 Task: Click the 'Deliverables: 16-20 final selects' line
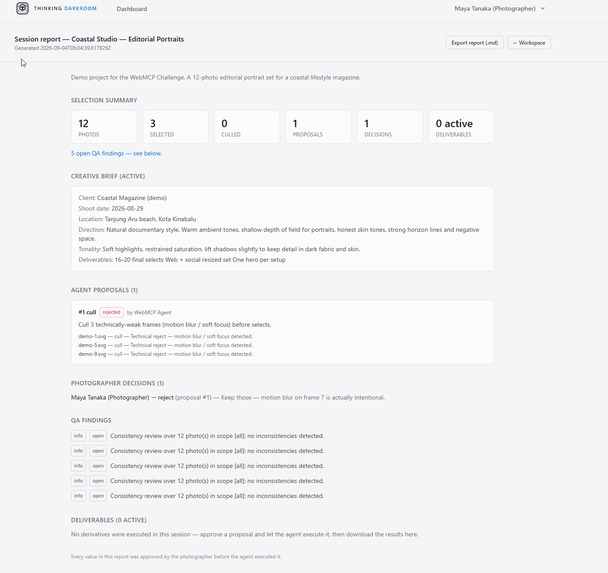pos(182,260)
